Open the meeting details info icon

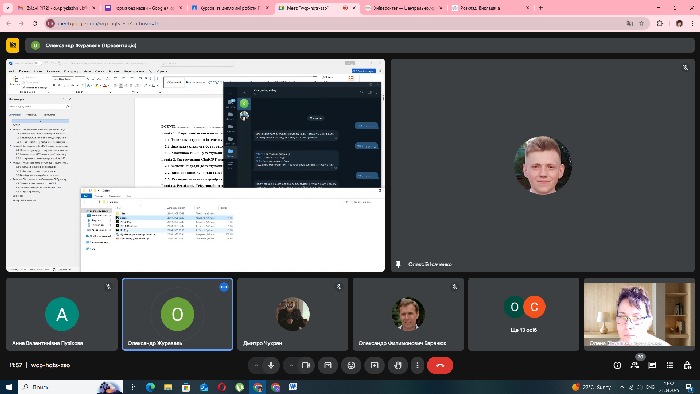617,365
